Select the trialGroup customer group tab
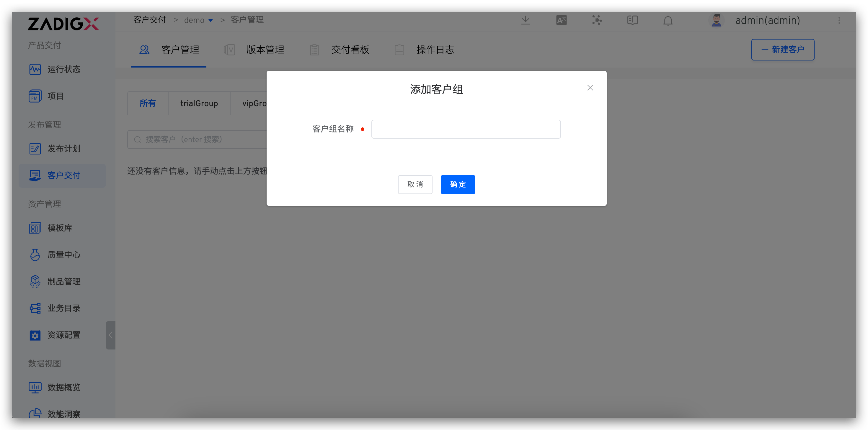The height and width of the screenshot is (430, 868). point(199,104)
